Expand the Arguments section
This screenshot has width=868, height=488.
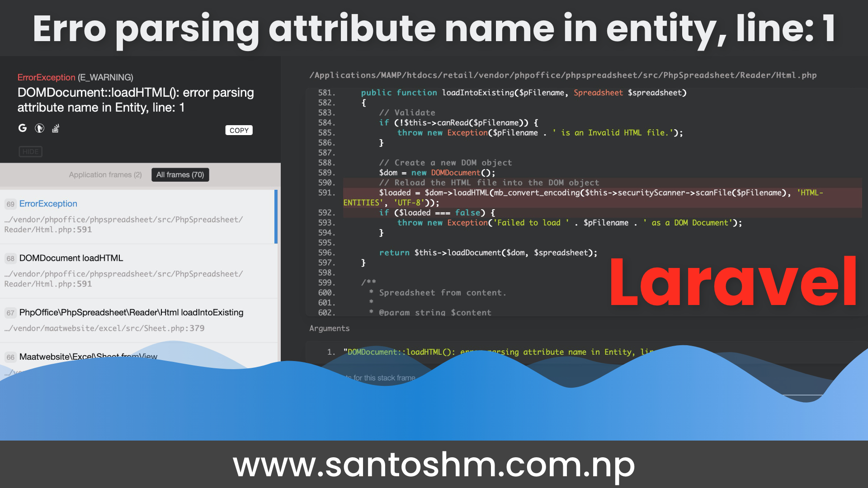pyautogui.click(x=330, y=328)
